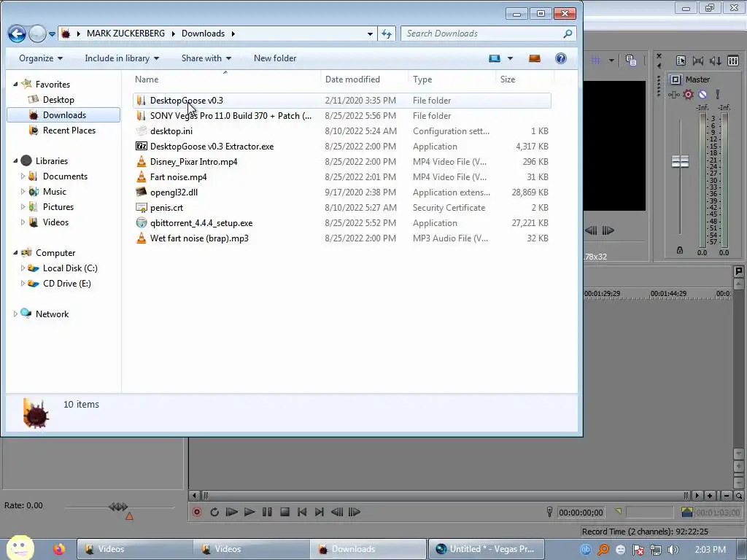Viewport: 747px width, 560px height.
Task: Click the 00:00:00;00 timecode field
Action: [581, 513]
